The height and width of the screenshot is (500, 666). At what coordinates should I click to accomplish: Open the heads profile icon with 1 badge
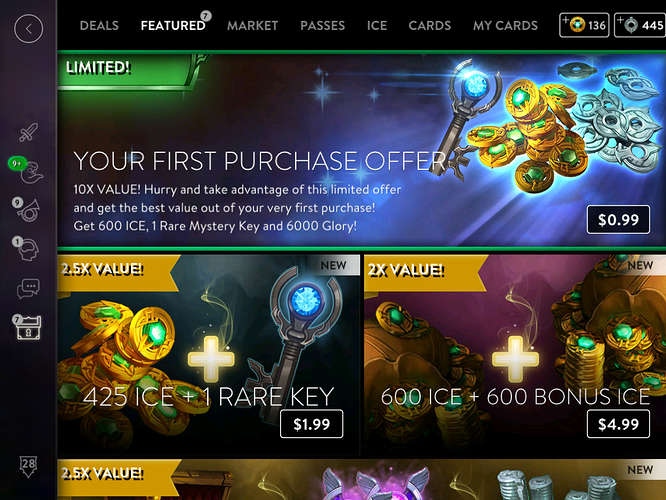[27, 249]
